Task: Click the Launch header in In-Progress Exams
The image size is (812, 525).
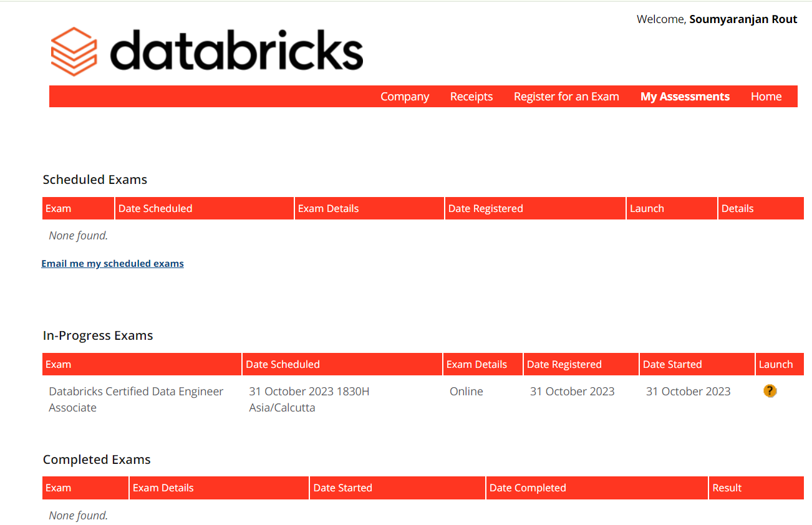Action: [775, 365]
